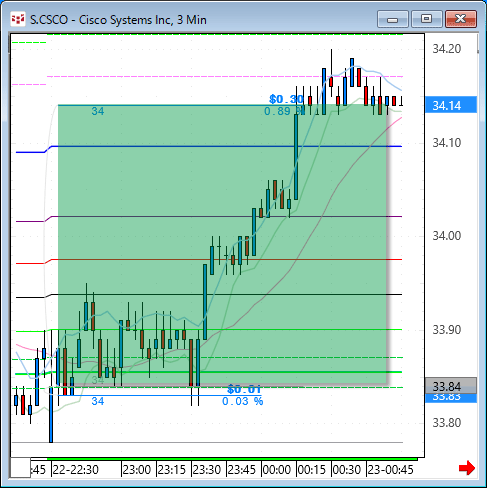Click the 00:15 time axis label
Viewport: 487px width, 488px height.
tap(312, 470)
